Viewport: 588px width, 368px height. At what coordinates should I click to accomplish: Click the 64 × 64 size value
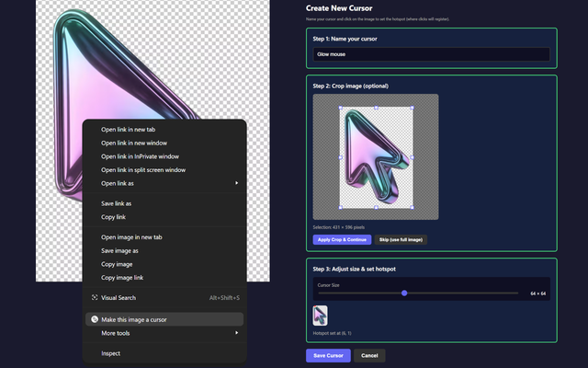(x=537, y=293)
